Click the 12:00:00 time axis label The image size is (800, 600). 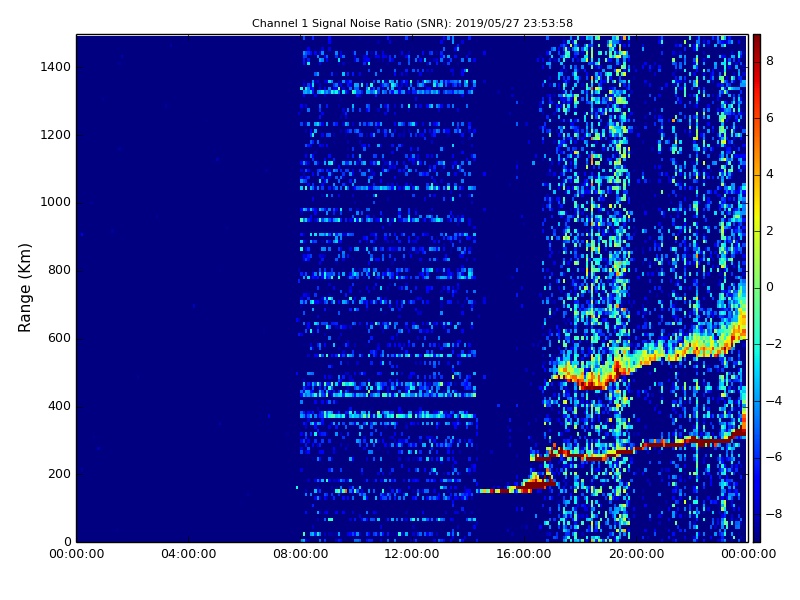(x=412, y=554)
